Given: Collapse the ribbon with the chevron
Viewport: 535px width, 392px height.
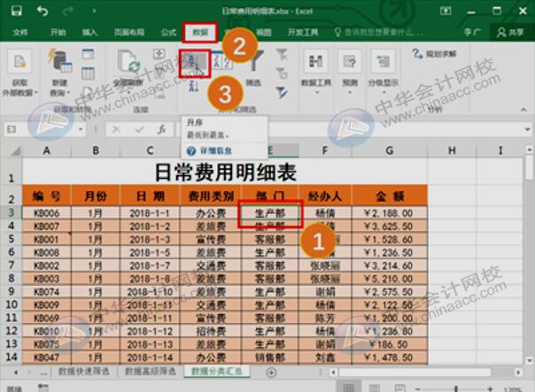Looking at the screenshot, I should [523, 110].
